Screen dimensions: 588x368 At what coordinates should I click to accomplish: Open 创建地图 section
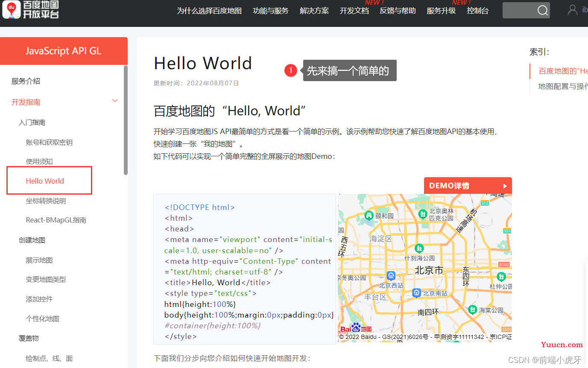point(32,240)
